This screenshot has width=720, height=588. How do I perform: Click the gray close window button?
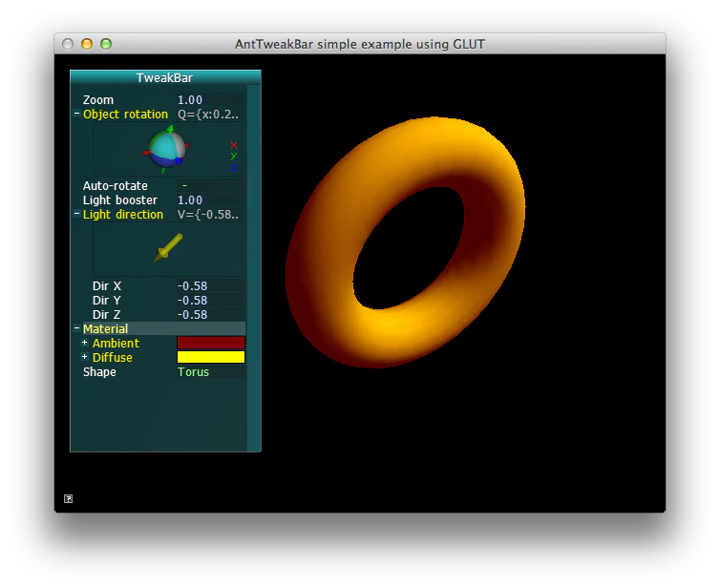(68, 44)
